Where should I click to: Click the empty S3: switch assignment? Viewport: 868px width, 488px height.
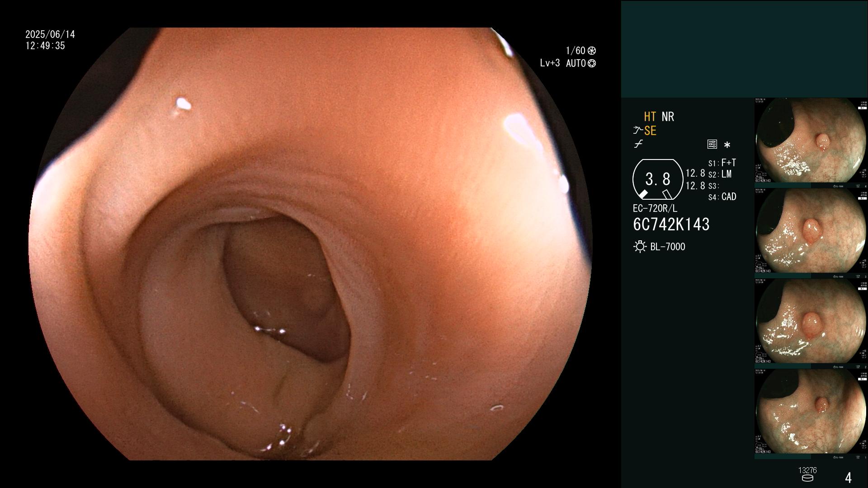pos(713,186)
